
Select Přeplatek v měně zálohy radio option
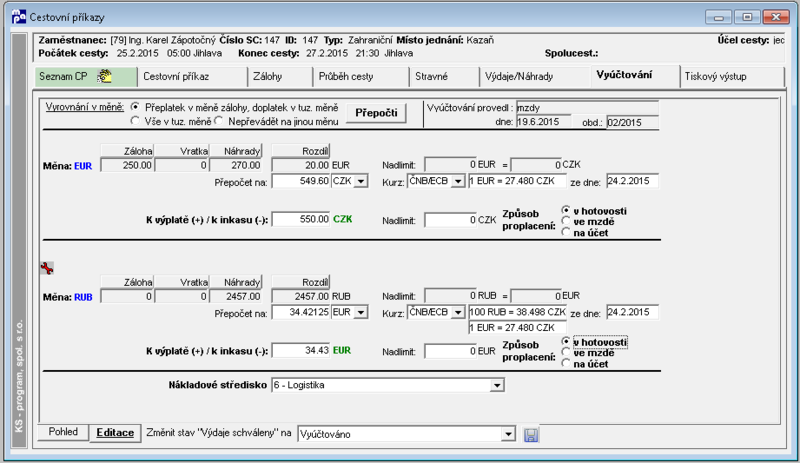click(x=135, y=107)
